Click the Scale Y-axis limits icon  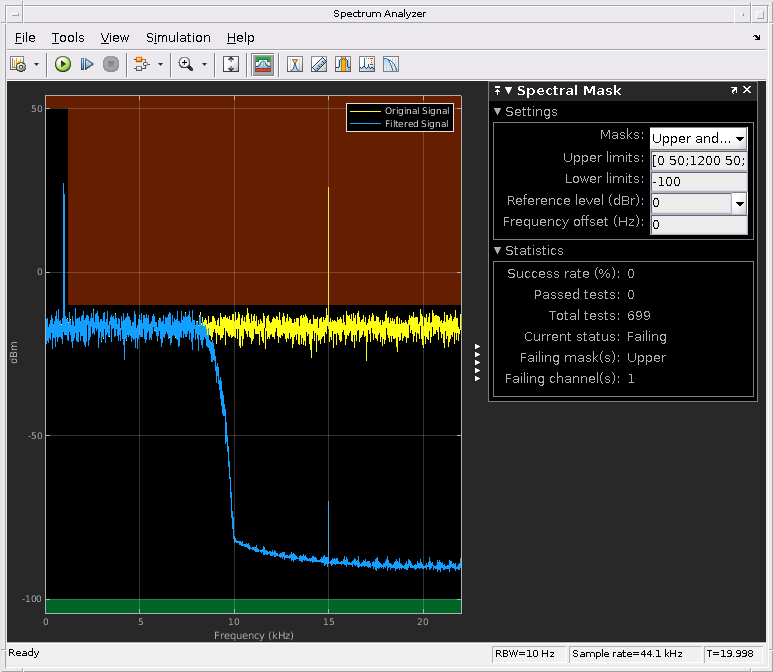[231, 64]
